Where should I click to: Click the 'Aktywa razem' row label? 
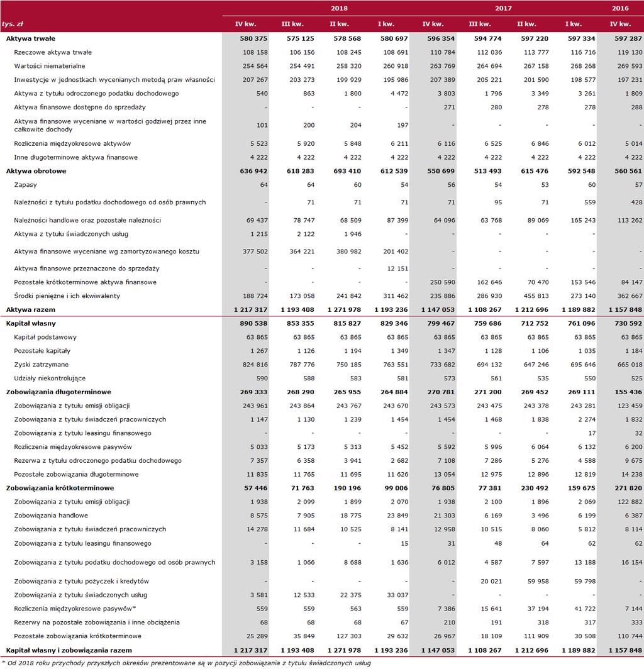(31, 310)
